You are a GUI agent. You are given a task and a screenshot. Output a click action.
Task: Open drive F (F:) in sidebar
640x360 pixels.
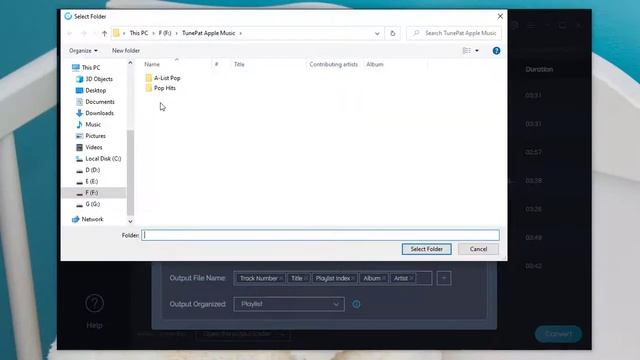(87, 193)
